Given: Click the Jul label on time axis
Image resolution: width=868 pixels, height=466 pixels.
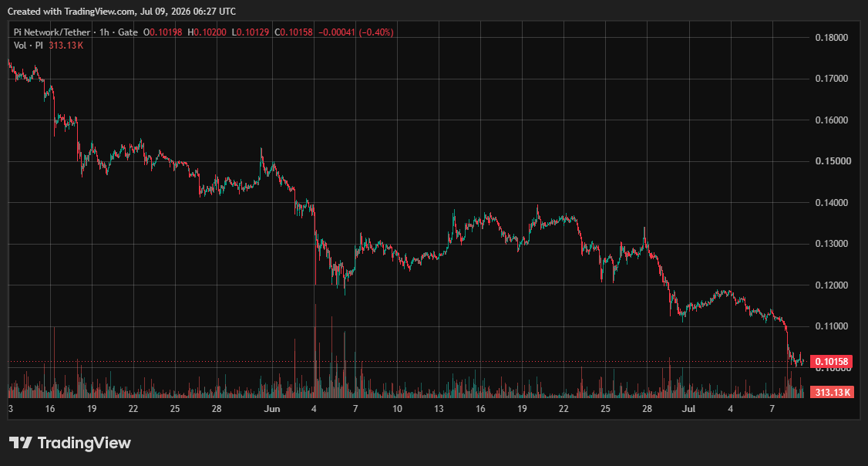Looking at the screenshot, I should [x=688, y=409].
